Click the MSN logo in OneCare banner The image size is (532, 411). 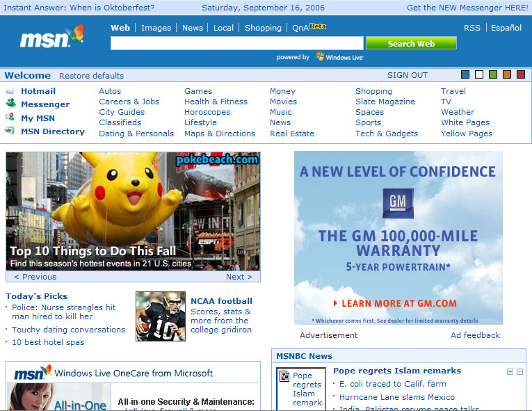(33, 373)
